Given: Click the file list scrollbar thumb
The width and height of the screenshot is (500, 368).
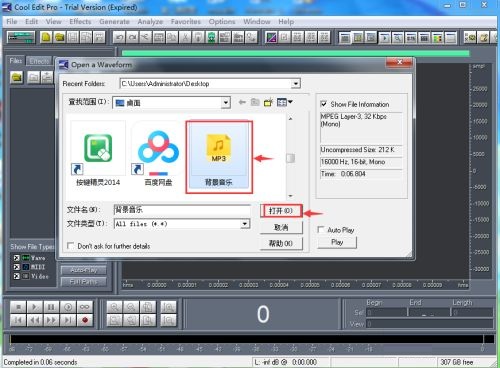Looking at the screenshot, I should [x=290, y=158].
